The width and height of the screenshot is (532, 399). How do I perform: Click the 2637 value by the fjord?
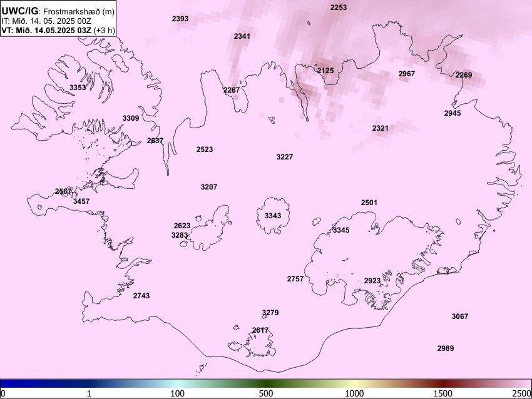(155, 141)
